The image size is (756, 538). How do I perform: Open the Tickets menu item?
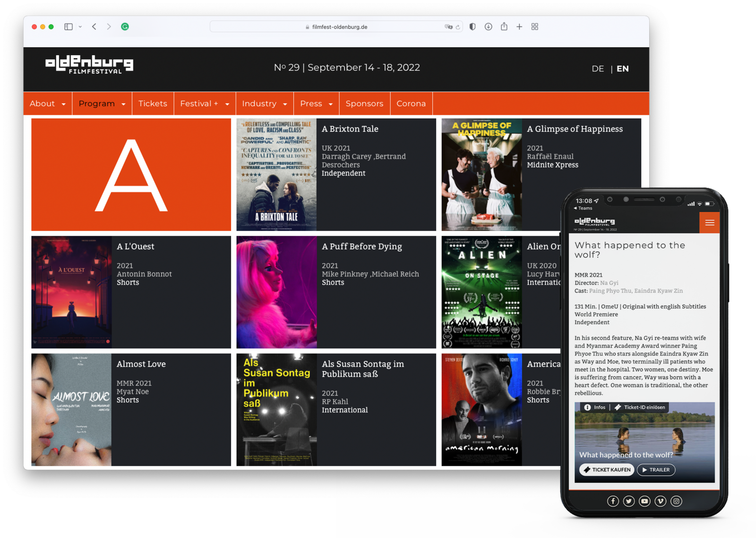pos(153,104)
